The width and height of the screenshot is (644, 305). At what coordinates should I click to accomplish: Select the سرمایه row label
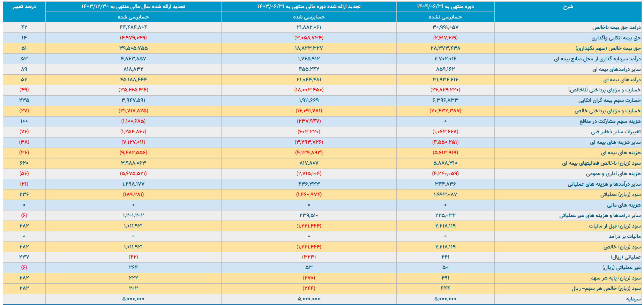tap(633, 299)
